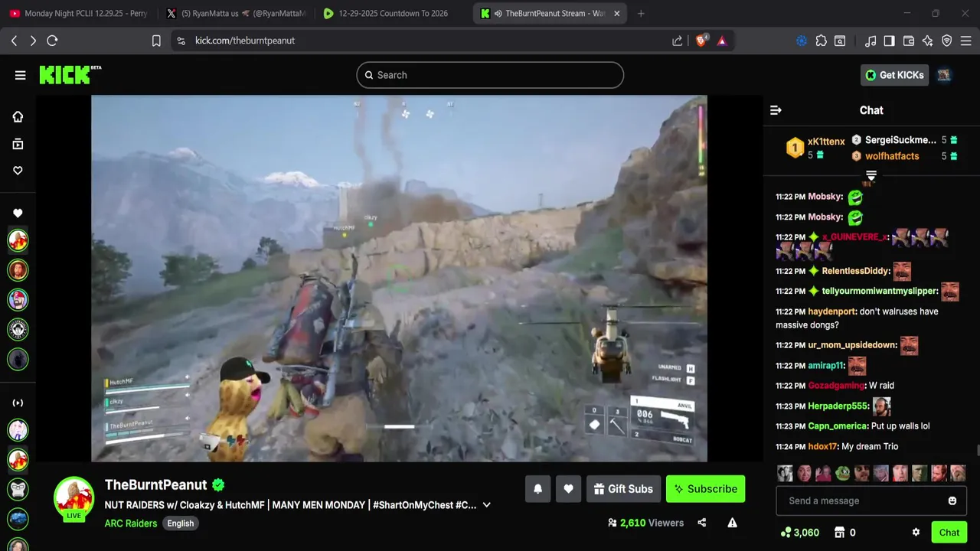The width and height of the screenshot is (980, 551).
Task: Open the Kick sidebar hamburger menu
Action: (x=20, y=75)
